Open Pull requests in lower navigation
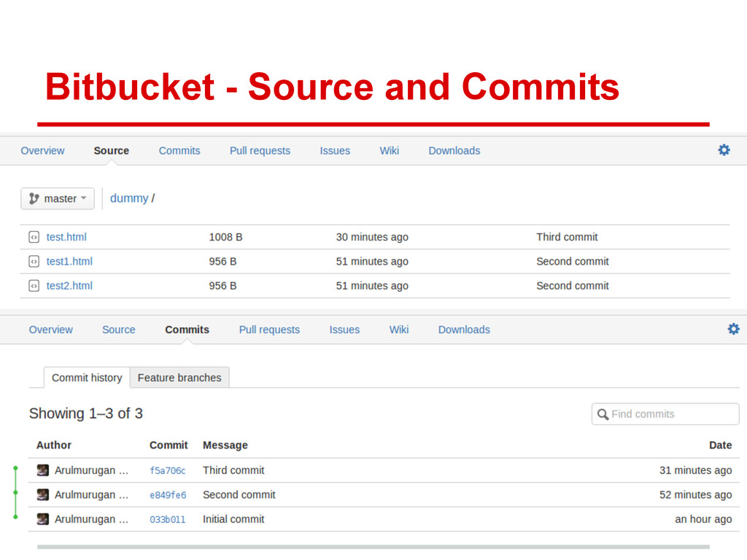The image size is (747, 560). point(270,330)
